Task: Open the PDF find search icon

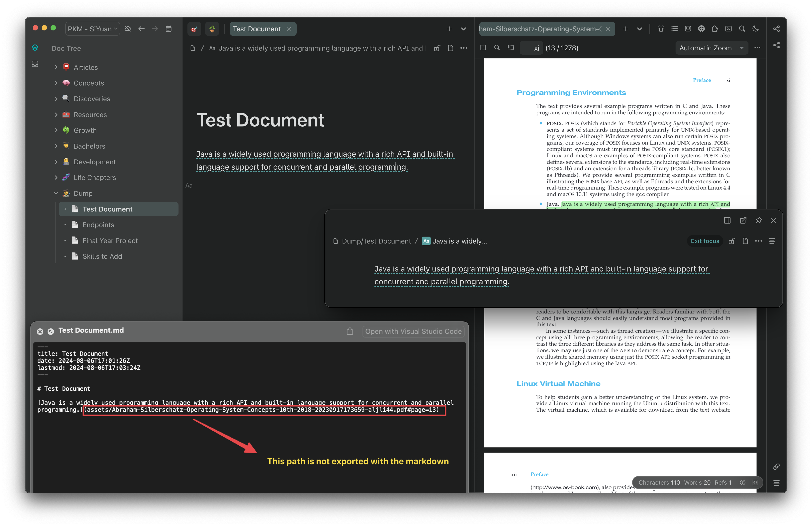Action: pos(497,48)
